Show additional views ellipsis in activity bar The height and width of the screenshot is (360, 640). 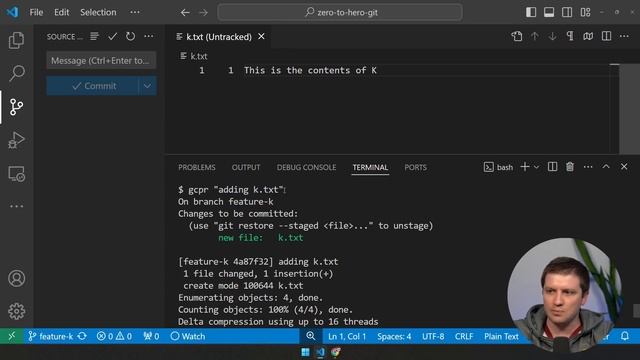click(16, 206)
